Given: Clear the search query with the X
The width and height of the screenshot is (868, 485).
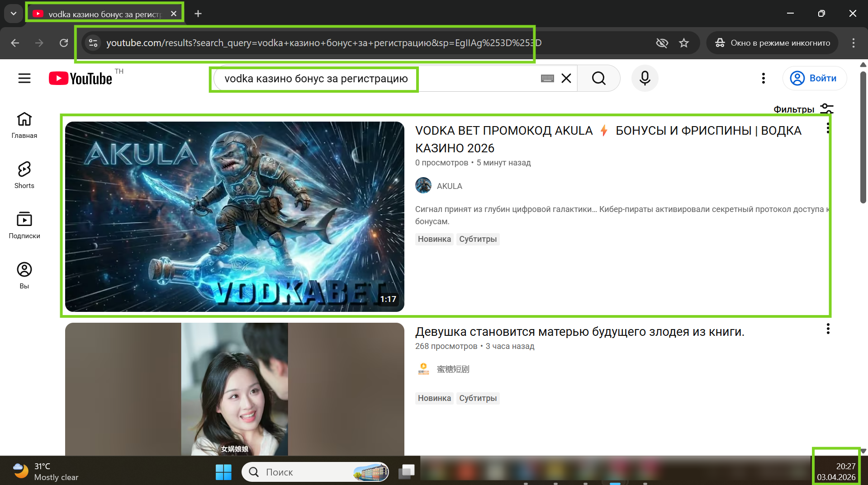Looking at the screenshot, I should coord(566,78).
